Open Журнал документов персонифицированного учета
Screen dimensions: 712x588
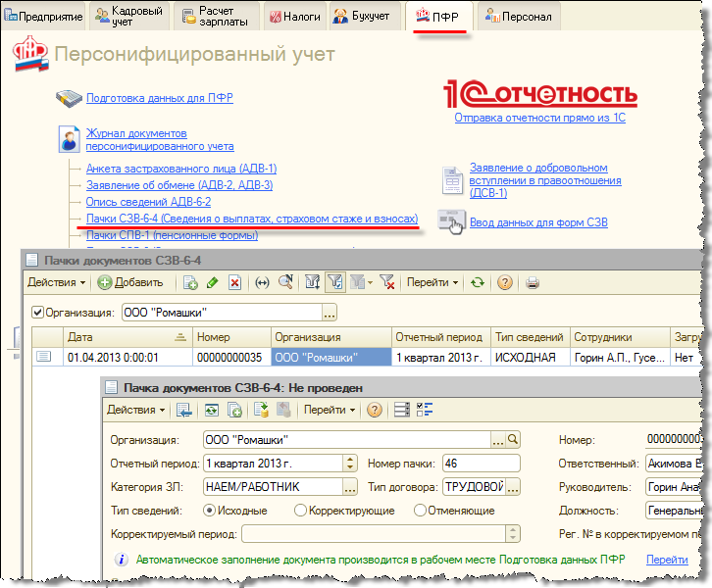click(x=160, y=140)
